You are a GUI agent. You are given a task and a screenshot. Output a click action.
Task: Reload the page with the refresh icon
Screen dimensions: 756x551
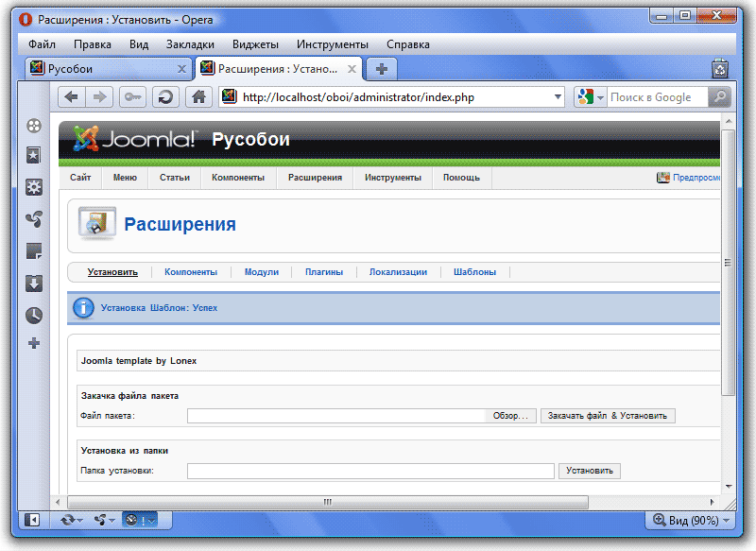click(165, 97)
